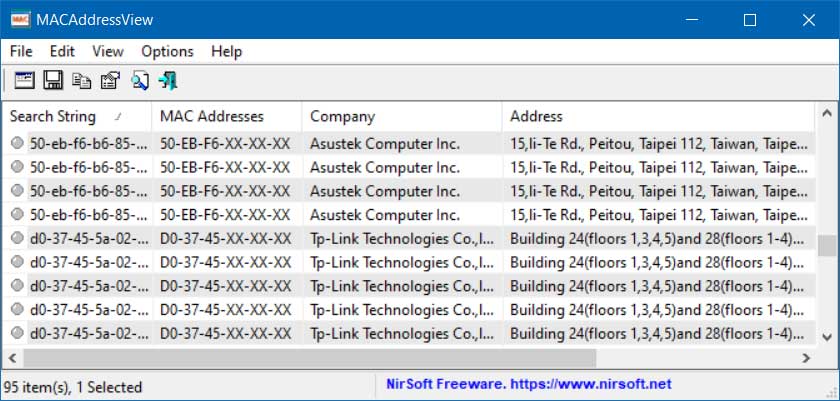This screenshot has width=840, height=401.
Task: Open the Help menu
Action: coord(227,51)
